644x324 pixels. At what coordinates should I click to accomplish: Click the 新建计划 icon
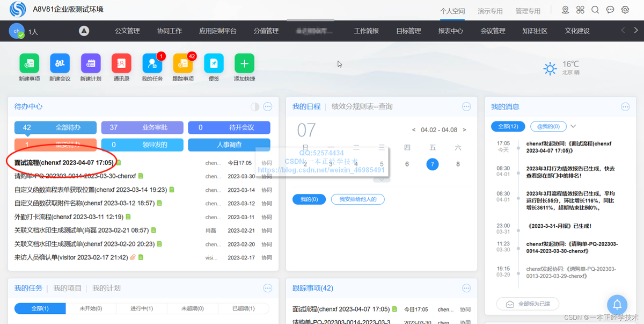(x=90, y=63)
